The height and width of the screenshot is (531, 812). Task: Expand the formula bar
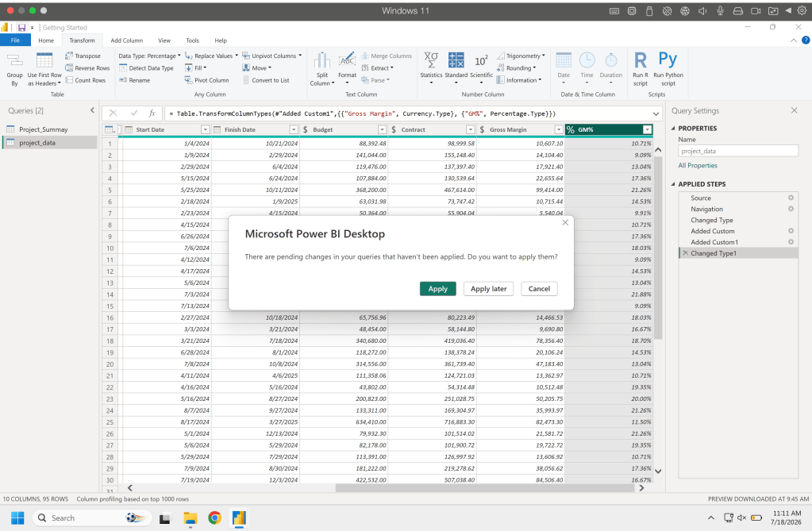coord(656,114)
